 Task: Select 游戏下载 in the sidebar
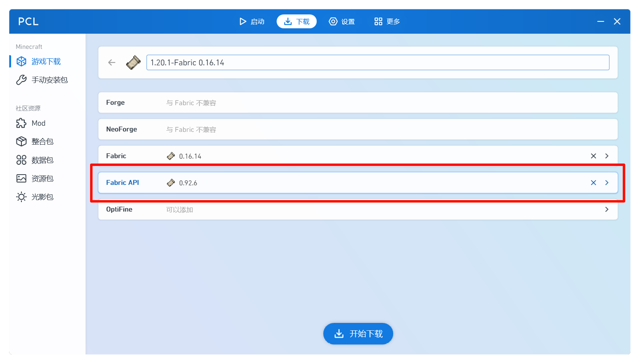coord(46,62)
